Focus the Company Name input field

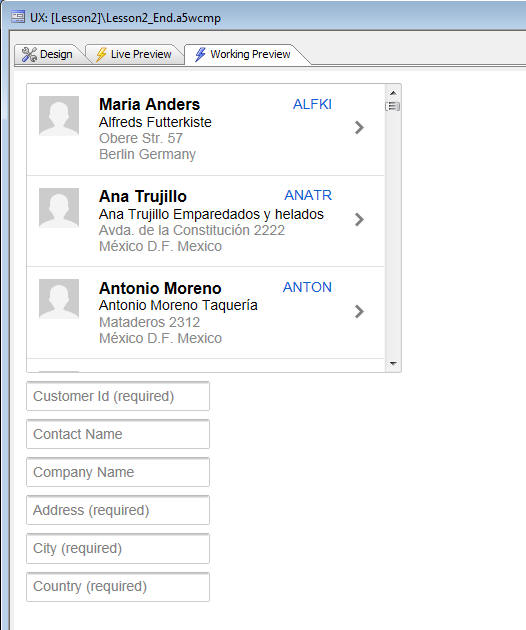(118, 472)
